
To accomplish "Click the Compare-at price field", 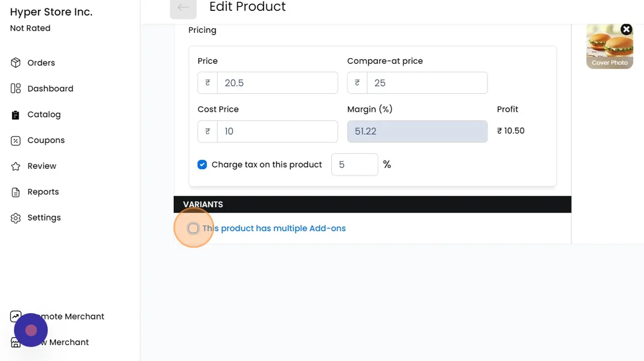I will click(427, 83).
